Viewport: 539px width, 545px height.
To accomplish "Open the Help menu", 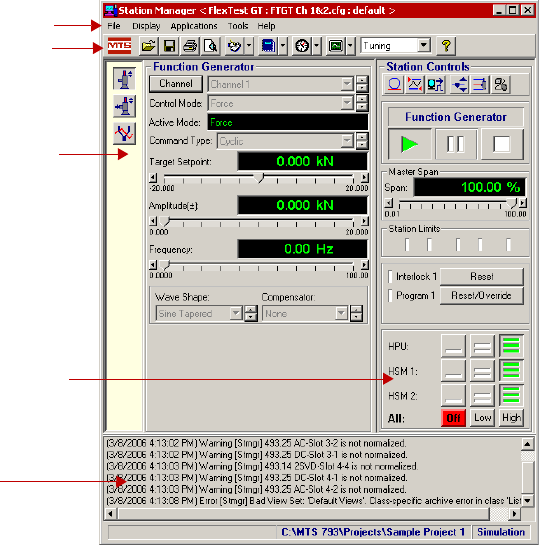I will point(266,26).
